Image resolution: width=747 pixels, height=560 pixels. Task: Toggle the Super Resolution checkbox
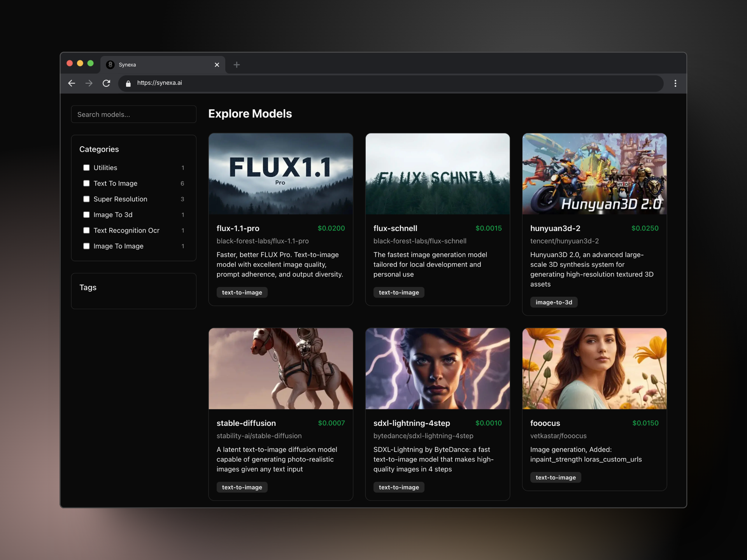tap(86, 199)
